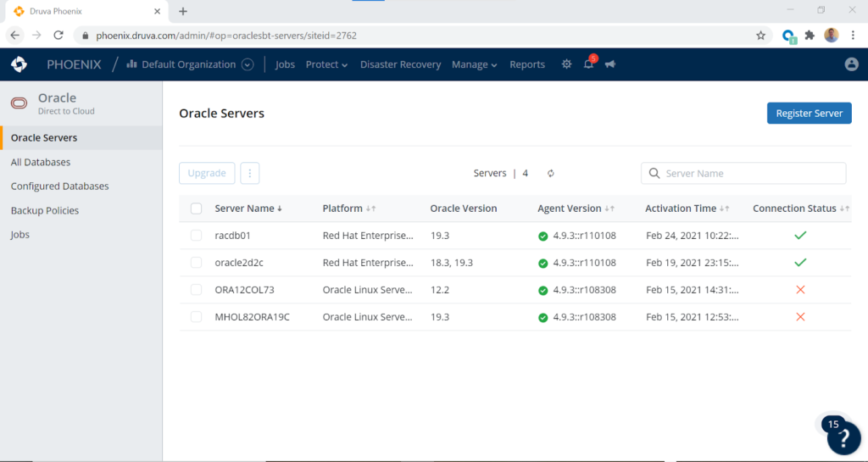868x462 pixels.
Task: Refresh the servers list
Action: coord(550,173)
